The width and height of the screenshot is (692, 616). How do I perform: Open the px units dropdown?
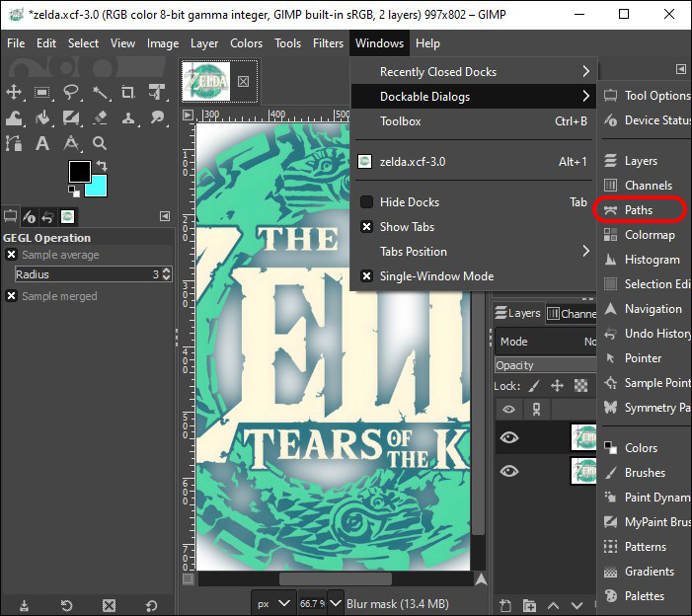tap(273, 603)
